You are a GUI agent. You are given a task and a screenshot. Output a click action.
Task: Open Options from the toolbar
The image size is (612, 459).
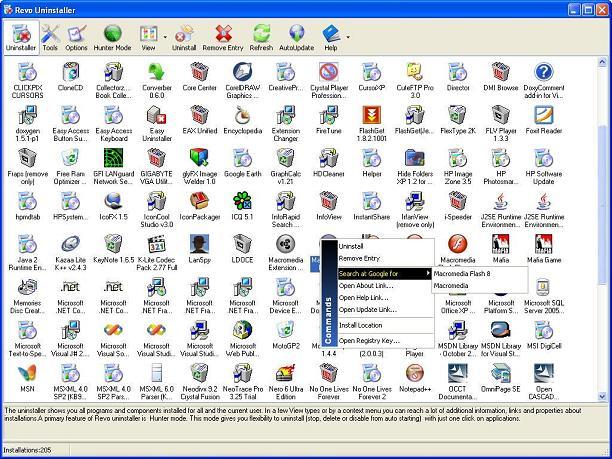(76, 37)
